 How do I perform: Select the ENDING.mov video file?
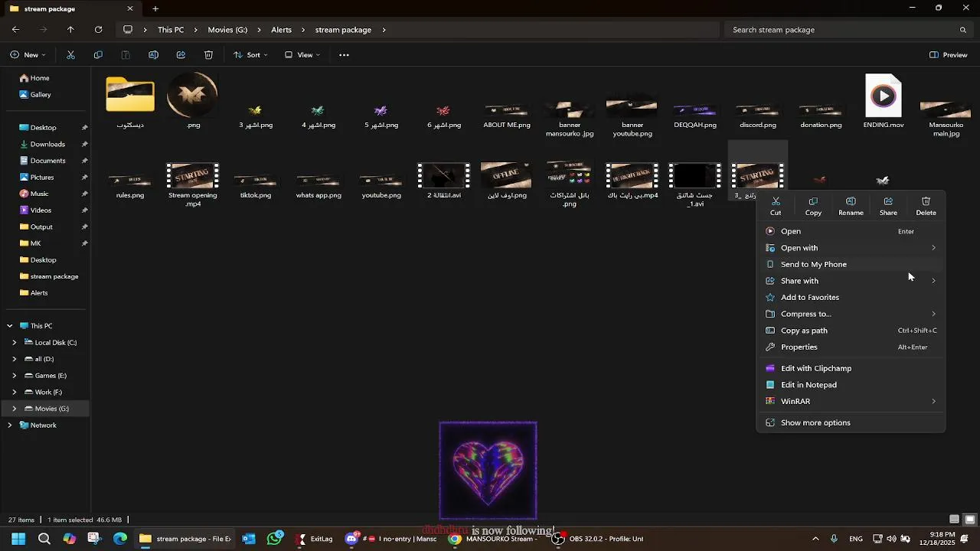[884, 101]
